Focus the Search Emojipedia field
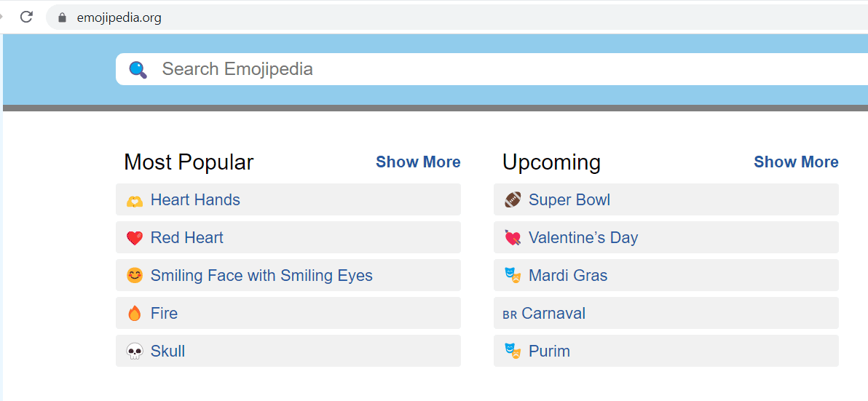The image size is (868, 401). point(437,69)
